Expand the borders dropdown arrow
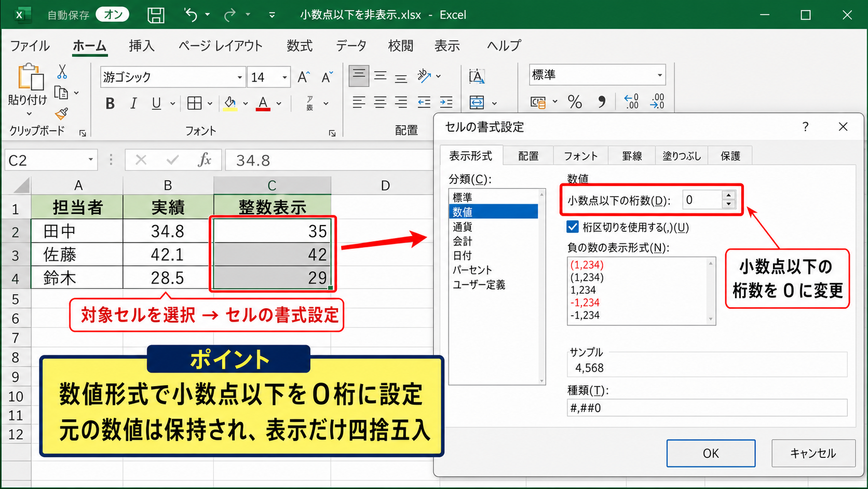 210,103
